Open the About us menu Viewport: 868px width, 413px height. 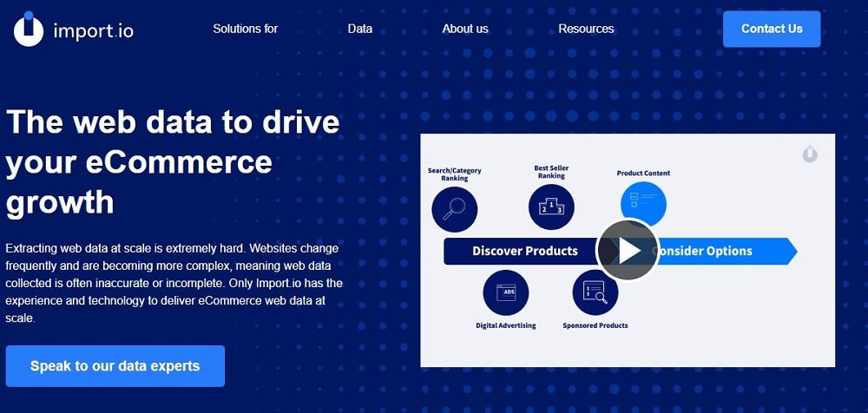[x=465, y=29]
